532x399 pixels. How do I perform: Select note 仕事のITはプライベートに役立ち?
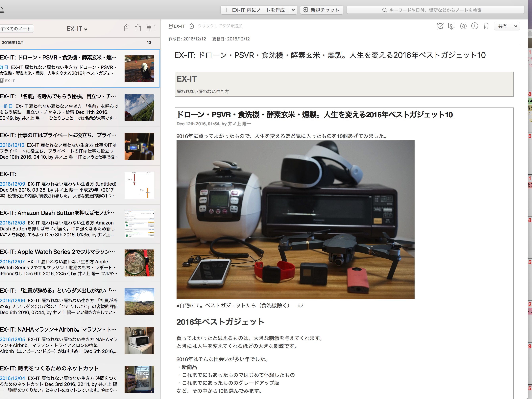80,146
